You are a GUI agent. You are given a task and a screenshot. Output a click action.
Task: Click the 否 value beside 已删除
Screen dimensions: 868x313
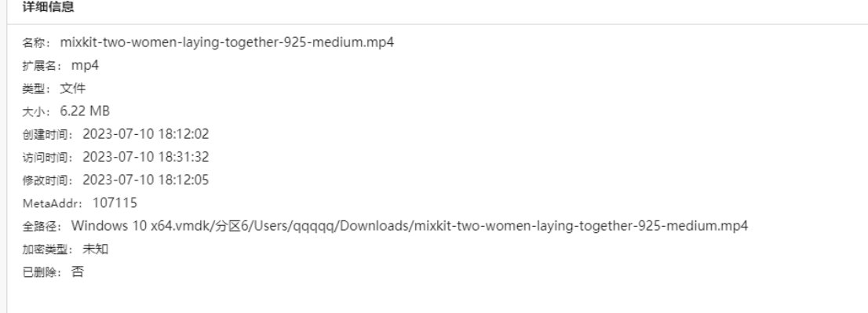(x=78, y=271)
